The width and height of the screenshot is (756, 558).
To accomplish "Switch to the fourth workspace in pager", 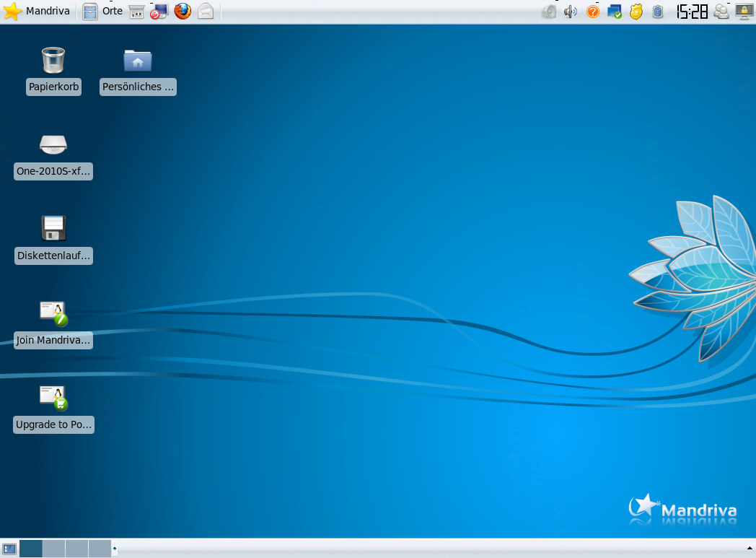I will pyautogui.click(x=100, y=549).
